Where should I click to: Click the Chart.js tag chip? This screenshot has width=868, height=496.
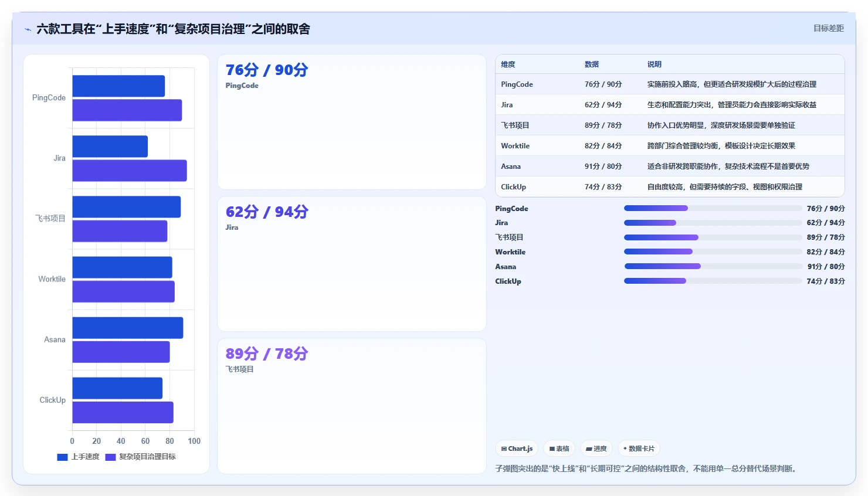click(517, 449)
